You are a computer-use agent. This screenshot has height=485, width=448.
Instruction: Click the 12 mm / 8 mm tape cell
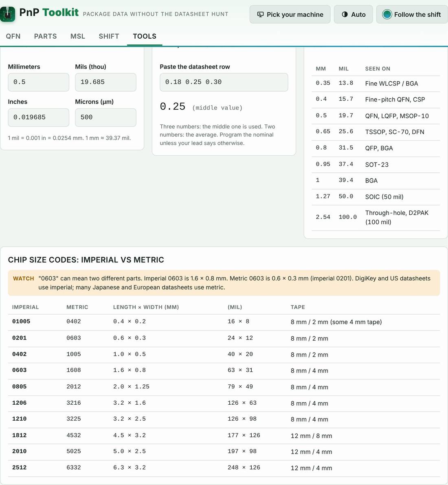[311, 436]
